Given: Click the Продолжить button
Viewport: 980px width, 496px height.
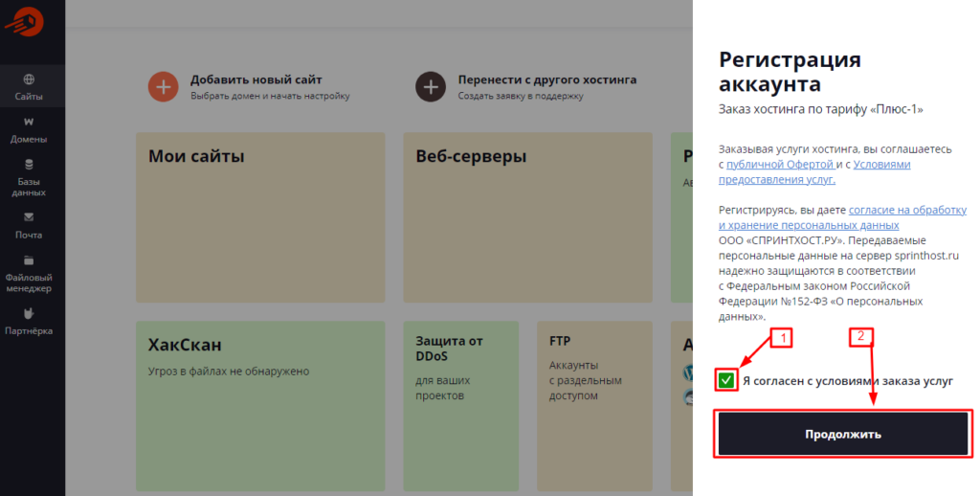Looking at the screenshot, I should [842, 434].
